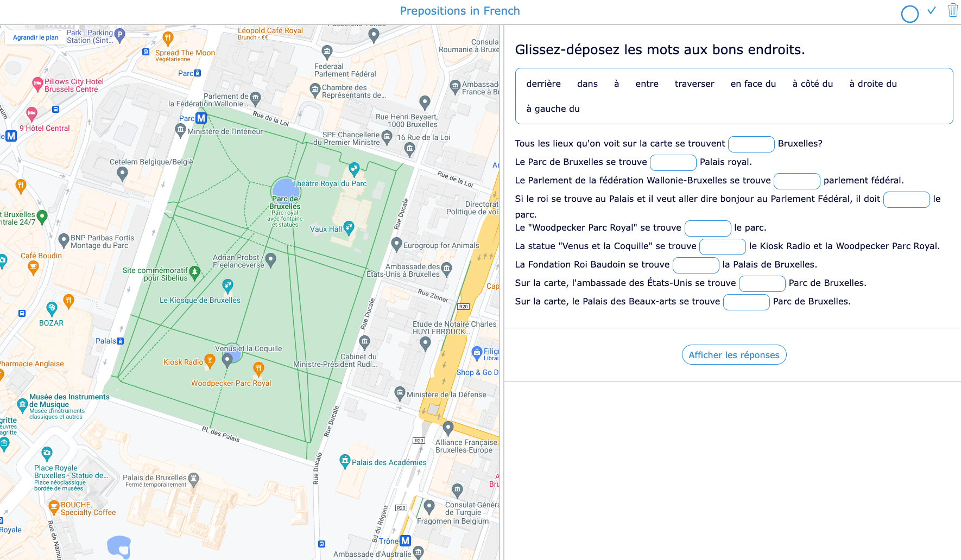Click the BNP Paribas Fortis pin
This screenshot has width=961, height=560.
pyautogui.click(x=64, y=240)
